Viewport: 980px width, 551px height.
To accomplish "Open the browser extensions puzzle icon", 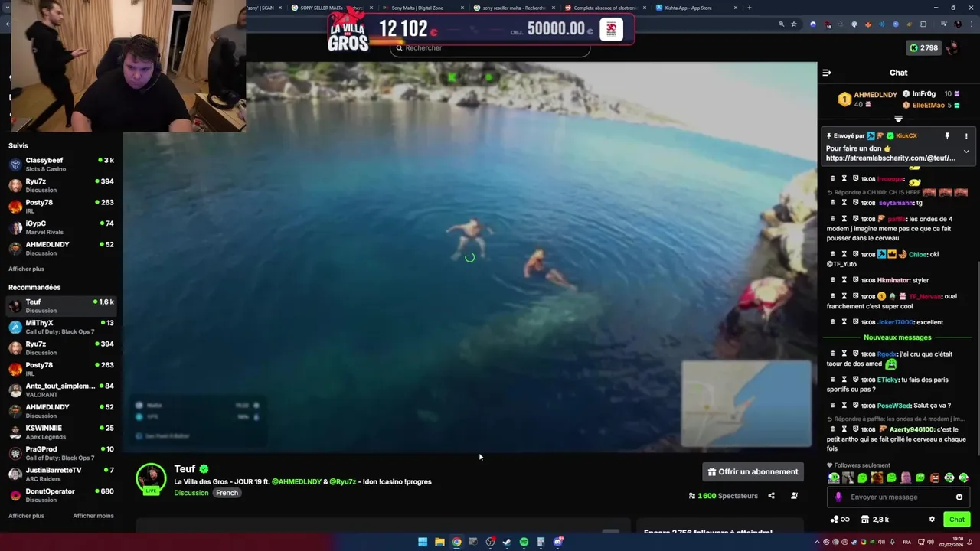I will tap(923, 24).
